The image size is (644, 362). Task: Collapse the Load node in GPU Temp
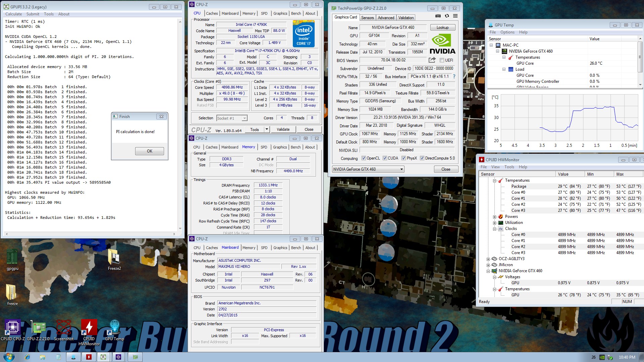(504, 69)
